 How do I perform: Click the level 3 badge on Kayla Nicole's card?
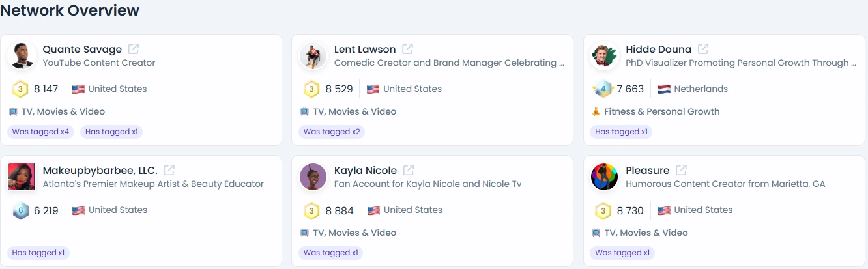pos(311,210)
